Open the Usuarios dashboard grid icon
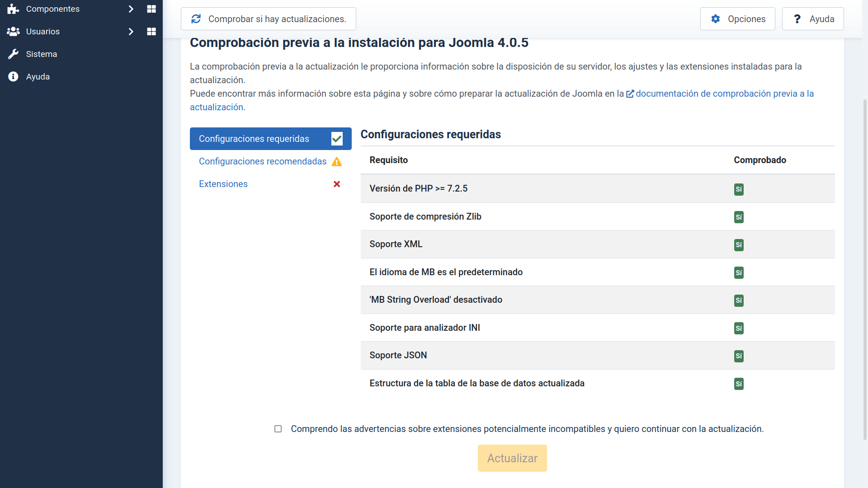Screen dimensions: 868x488 (x=151, y=32)
